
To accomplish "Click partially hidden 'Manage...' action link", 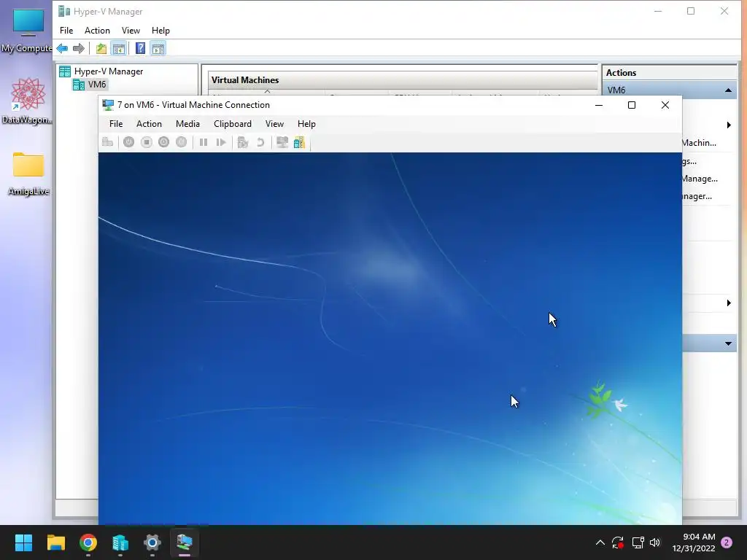I will (700, 179).
